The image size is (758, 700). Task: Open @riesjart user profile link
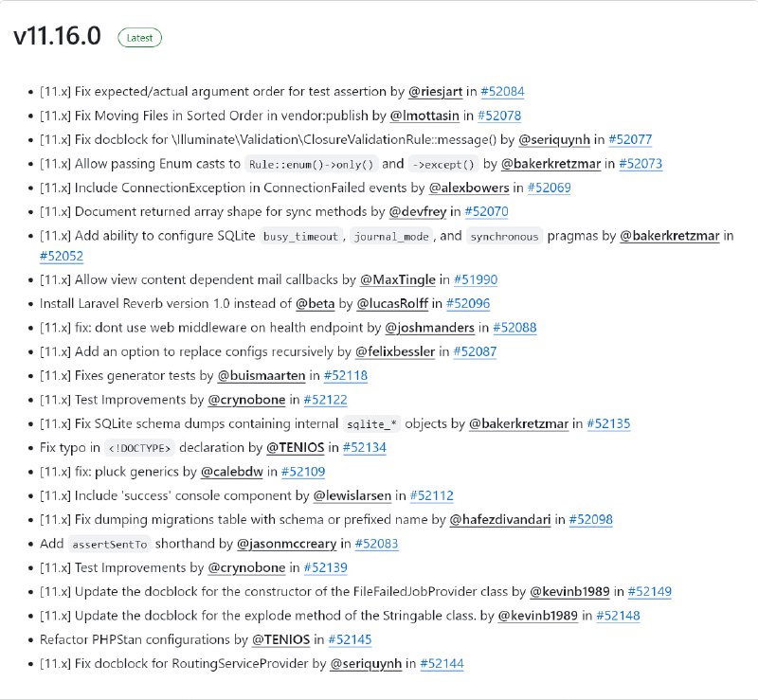[435, 91]
